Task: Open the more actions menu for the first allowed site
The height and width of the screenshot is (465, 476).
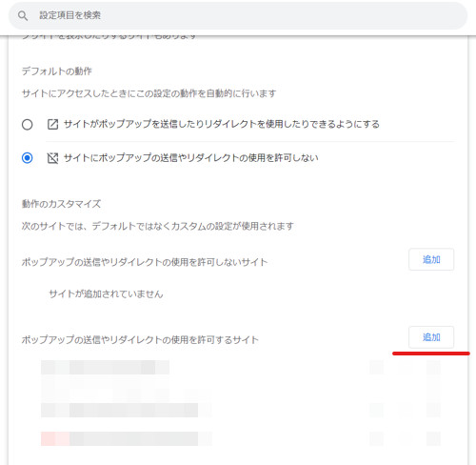Action: click(x=433, y=368)
